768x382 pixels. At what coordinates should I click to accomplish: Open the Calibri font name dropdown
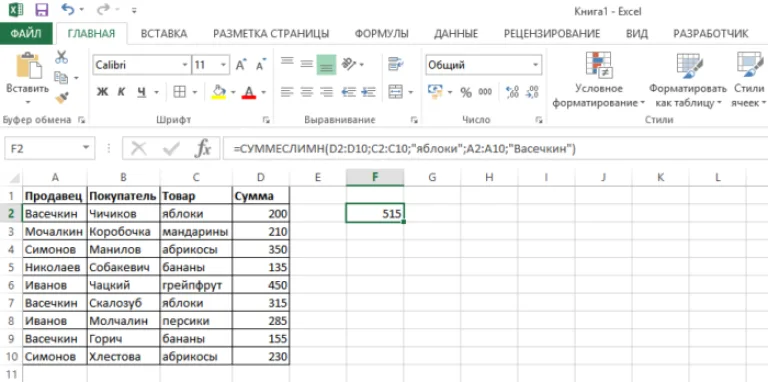[x=185, y=65]
